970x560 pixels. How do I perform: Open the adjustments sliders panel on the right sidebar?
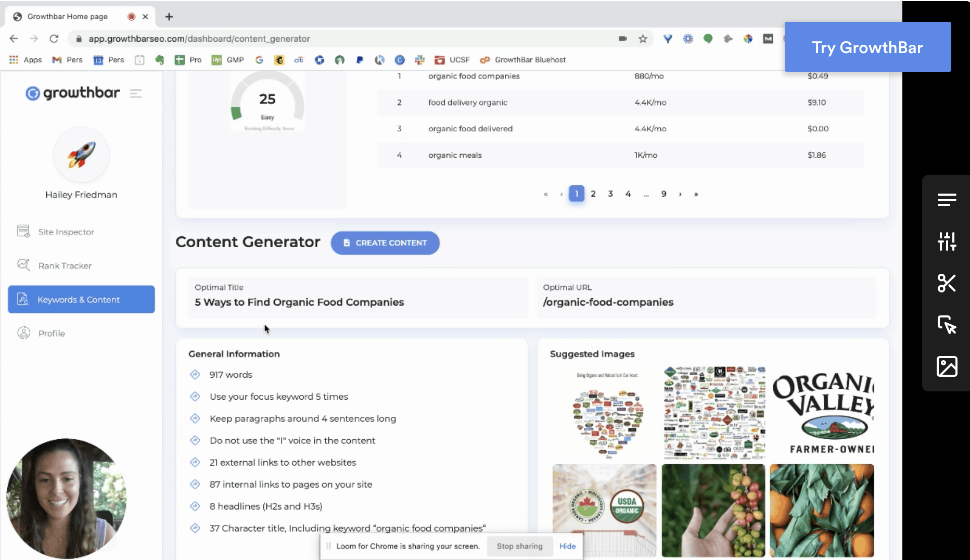click(x=948, y=241)
